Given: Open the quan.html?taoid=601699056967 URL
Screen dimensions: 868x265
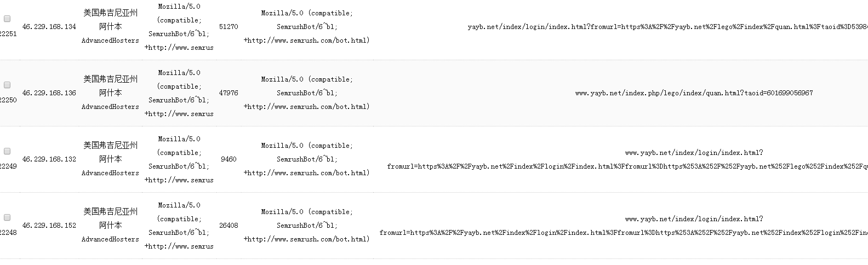Looking at the screenshot, I should 694,93.
